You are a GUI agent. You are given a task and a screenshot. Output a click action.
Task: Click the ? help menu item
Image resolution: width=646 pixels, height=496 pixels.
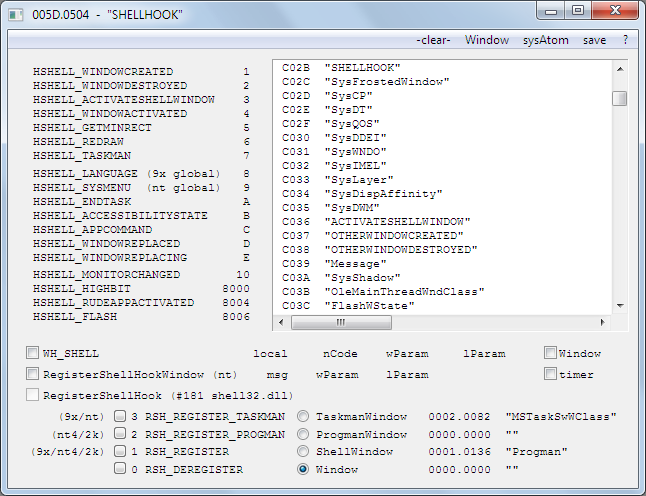point(625,40)
